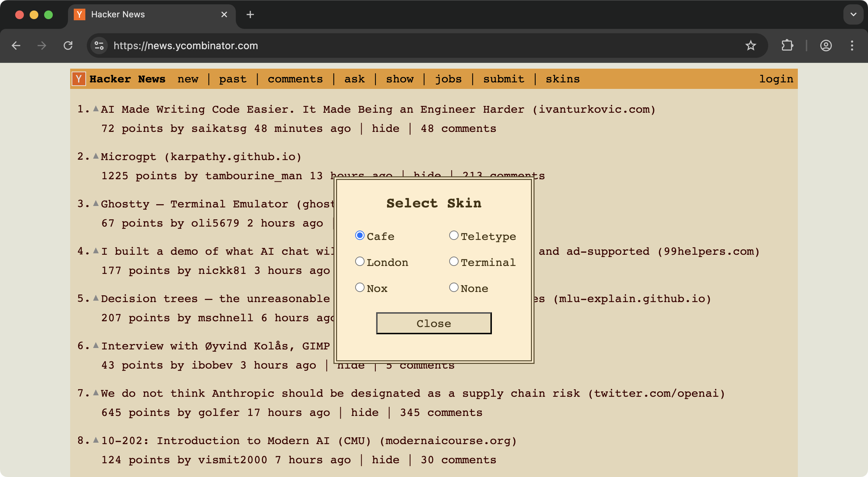Upvote the Anthropic supply chain story
The width and height of the screenshot is (868, 477).
(x=96, y=393)
